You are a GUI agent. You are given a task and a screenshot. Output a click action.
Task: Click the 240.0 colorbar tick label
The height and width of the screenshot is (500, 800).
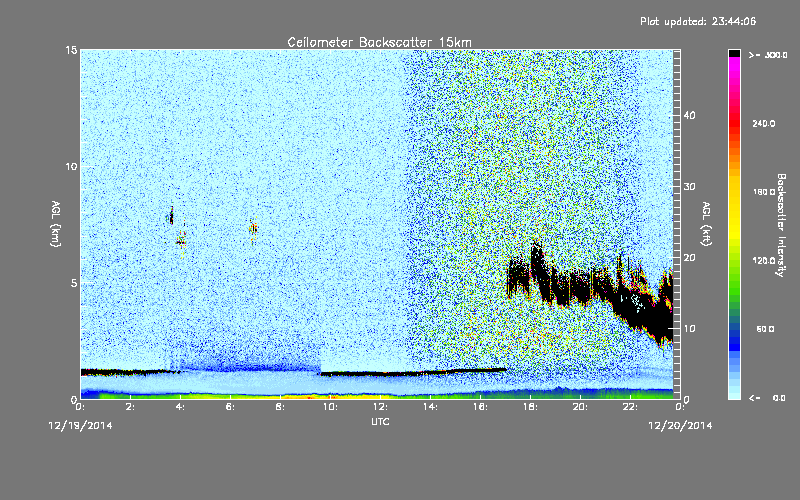764,123
